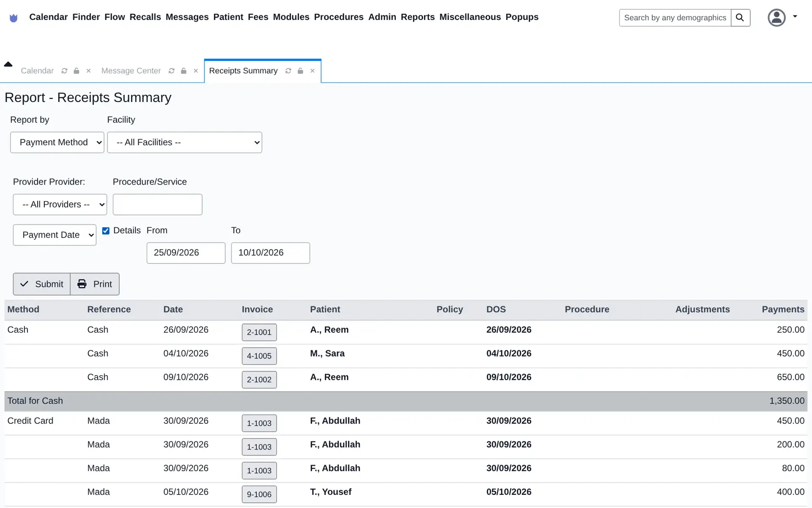
Task: Open the All Facilities dropdown
Action: 184,142
